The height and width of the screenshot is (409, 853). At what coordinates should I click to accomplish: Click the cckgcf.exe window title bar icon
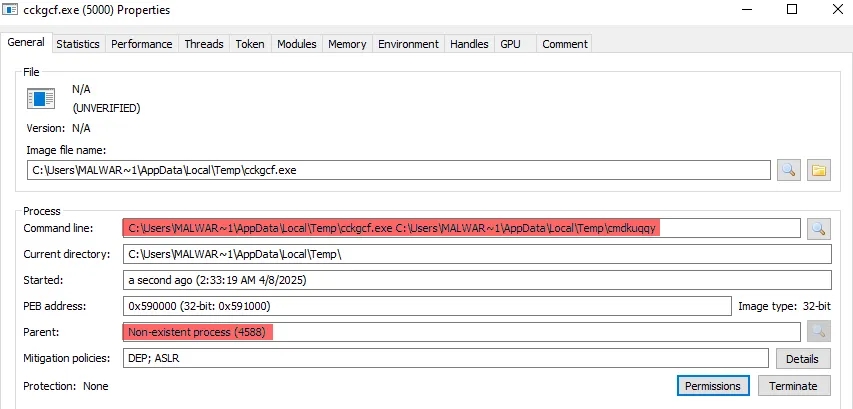click(x=11, y=10)
